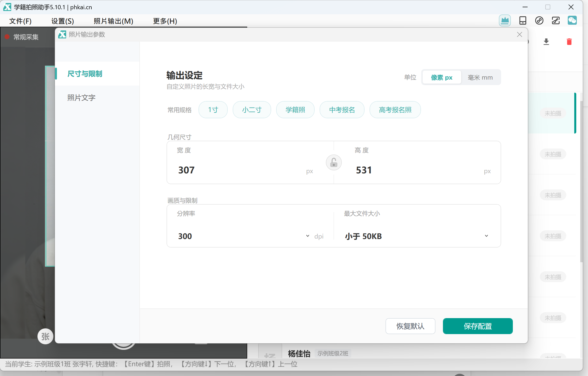Select the 照片文字 sidebar tab
The height and width of the screenshot is (376, 588).
(97, 97)
